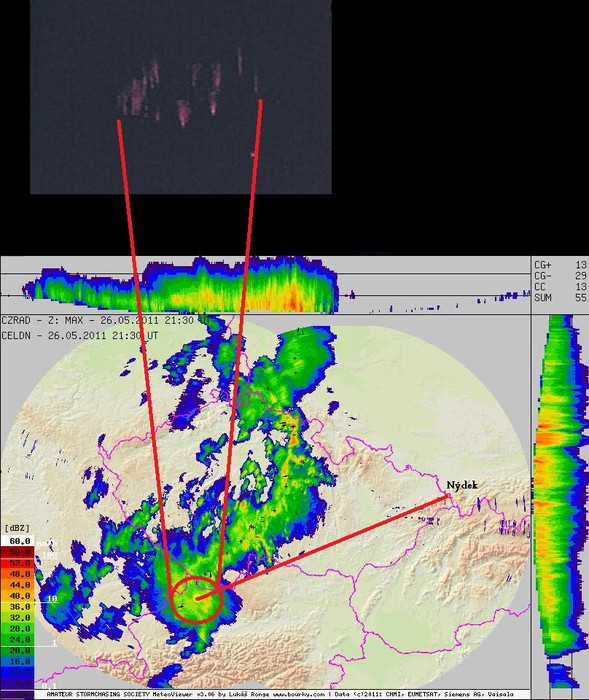The height and width of the screenshot is (700, 589).
Task: Click the 10 mm/h scale marker
Action: (x=52, y=599)
